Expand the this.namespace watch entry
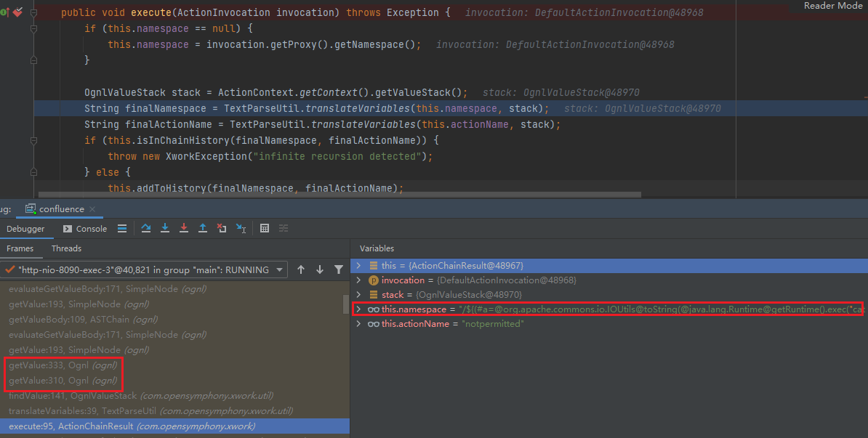Image resolution: width=868 pixels, height=438 pixels. [x=358, y=309]
